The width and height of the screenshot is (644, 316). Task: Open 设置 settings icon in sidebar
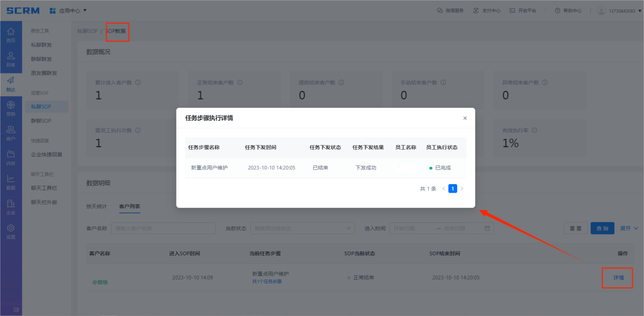coord(11,231)
